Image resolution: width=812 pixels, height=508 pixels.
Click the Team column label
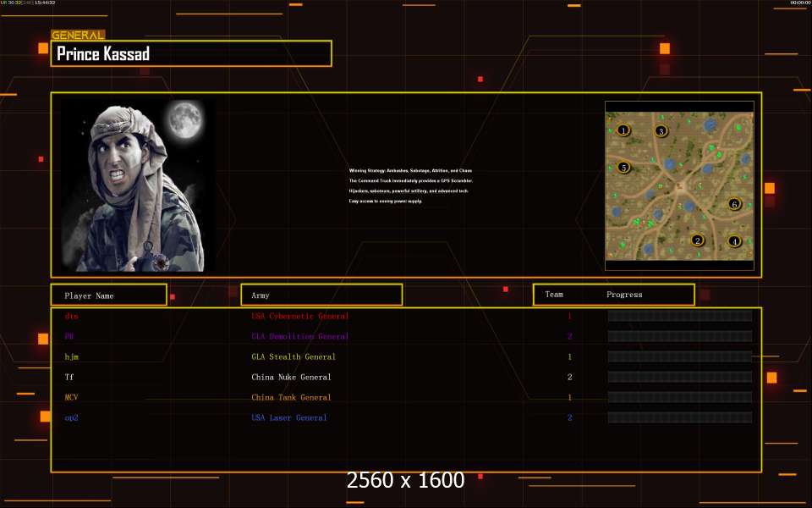pyautogui.click(x=554, y=295)
